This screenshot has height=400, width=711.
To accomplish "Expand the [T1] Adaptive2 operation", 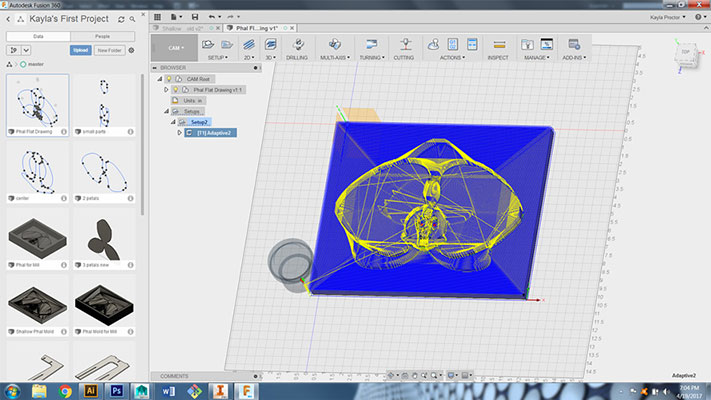I will click(180, 133).
